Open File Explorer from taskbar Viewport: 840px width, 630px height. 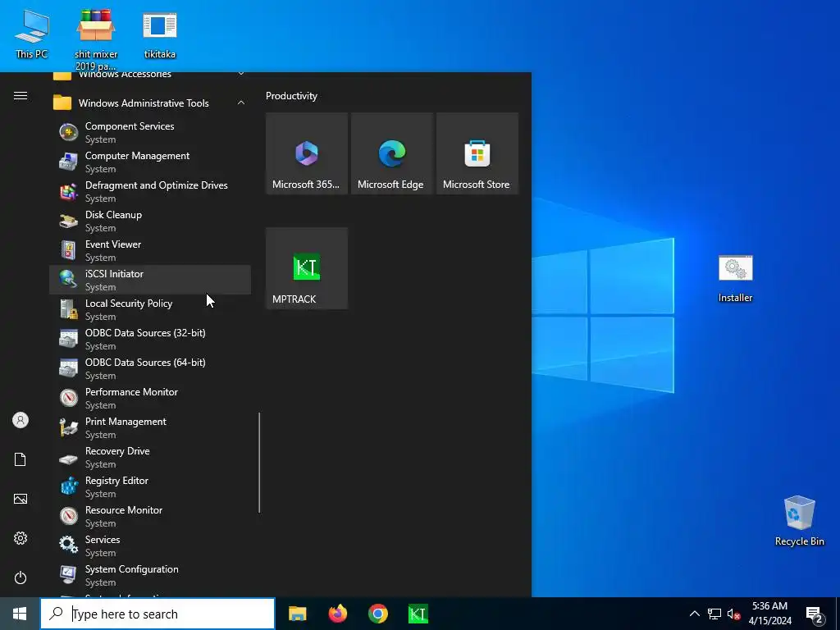tap(297, 614)
